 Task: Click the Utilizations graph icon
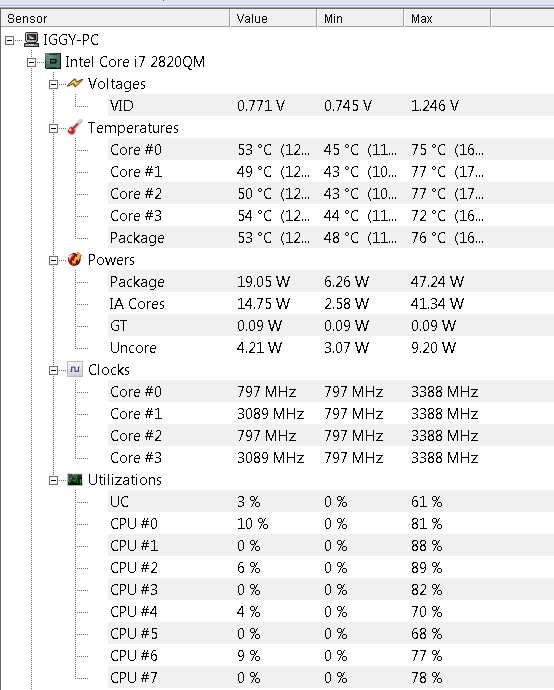75,480
